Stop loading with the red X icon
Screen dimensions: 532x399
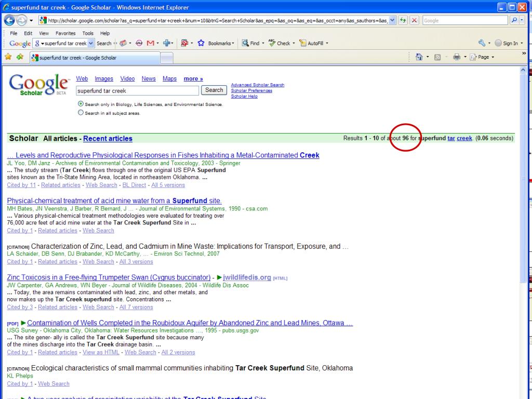(414, 20)
